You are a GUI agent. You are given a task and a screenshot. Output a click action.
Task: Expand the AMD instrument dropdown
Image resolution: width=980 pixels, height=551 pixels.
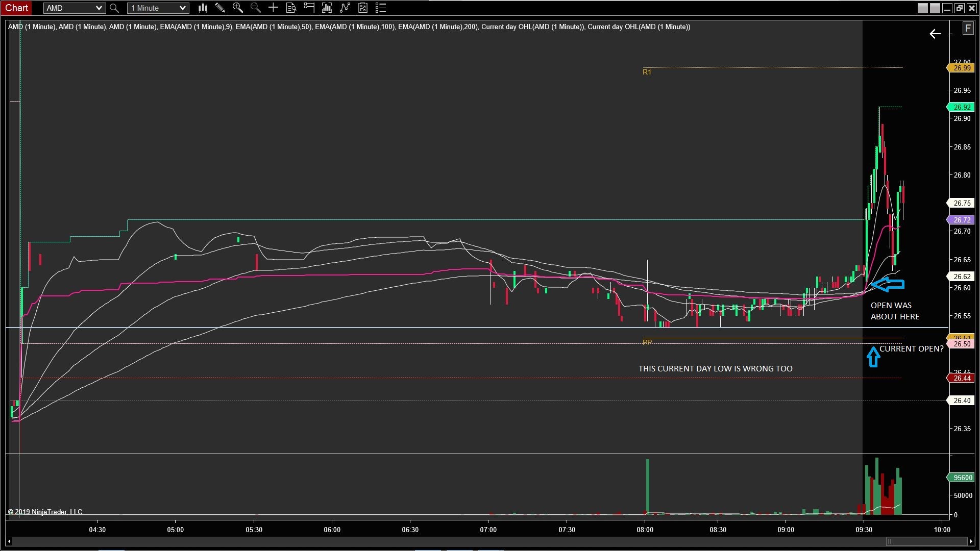tap(99, 8)
